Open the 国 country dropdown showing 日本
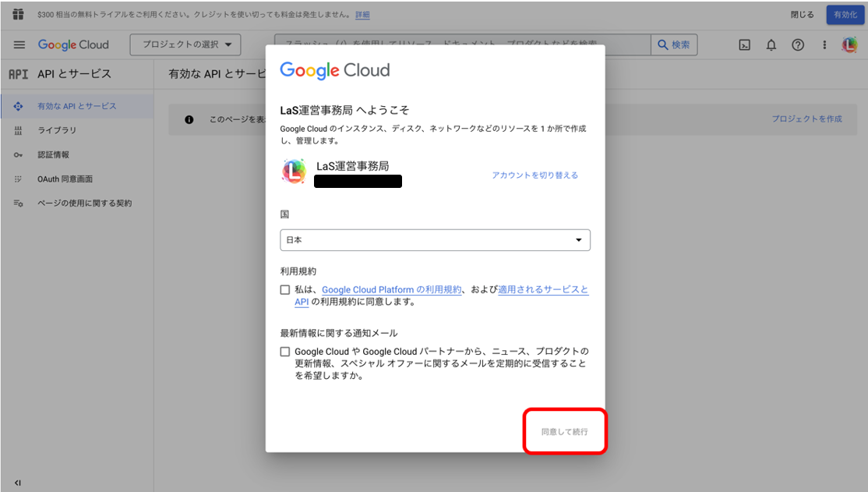 click(x=435, y=240)
